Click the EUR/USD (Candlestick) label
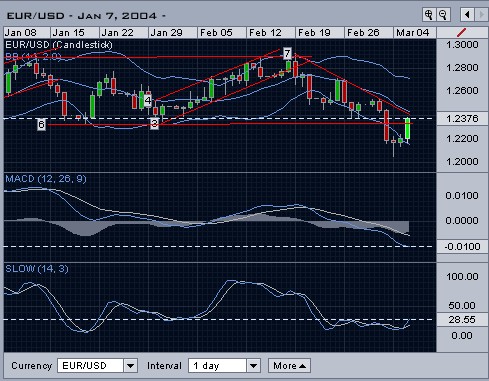489x381 pixels. (x=59, y=44)
